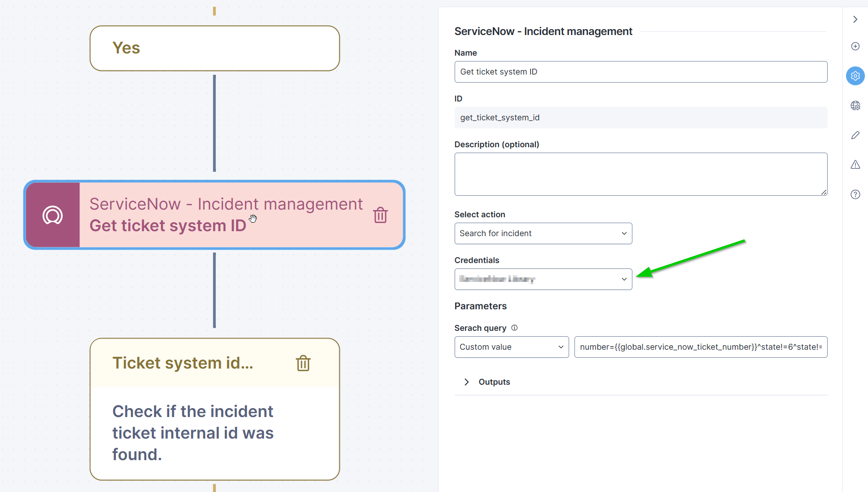Select the Yes branch node
The height and width of the screenshot is (492, 868).
[215, 48]
